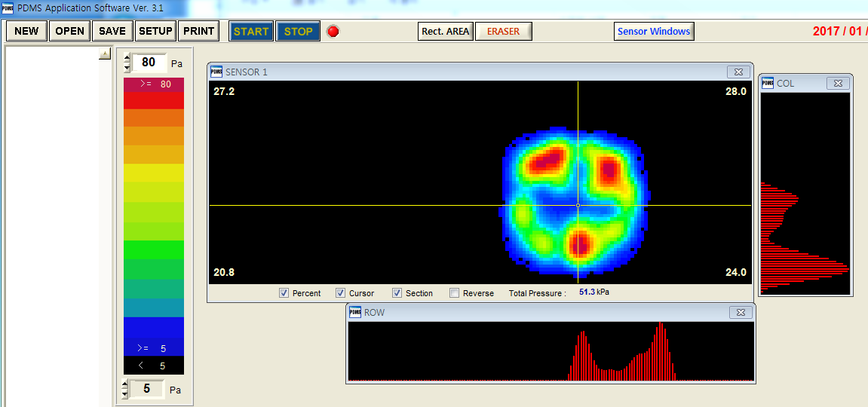The height and width of the screenshot is (407, 868).
Task: Toggle the Percent checkbox
Action: 284,293
